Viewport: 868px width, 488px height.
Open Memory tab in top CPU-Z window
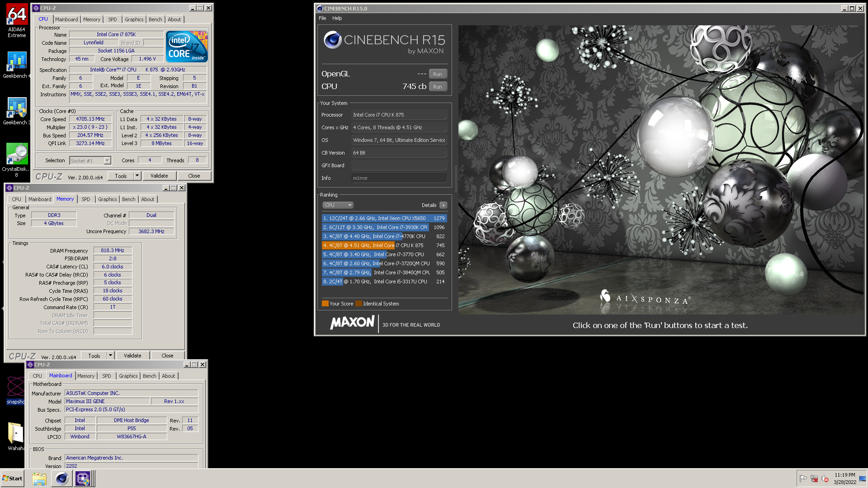92,19
